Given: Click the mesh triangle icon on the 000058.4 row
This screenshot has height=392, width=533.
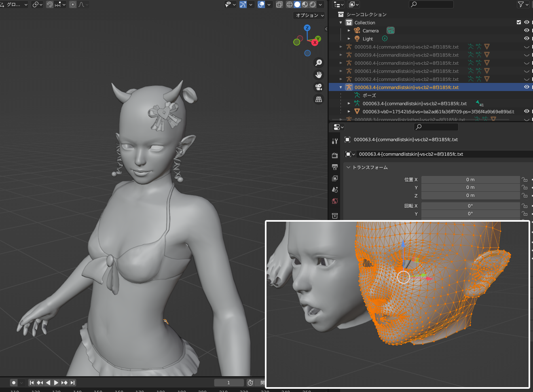Looking at the screenshot, I should [487, 47].
